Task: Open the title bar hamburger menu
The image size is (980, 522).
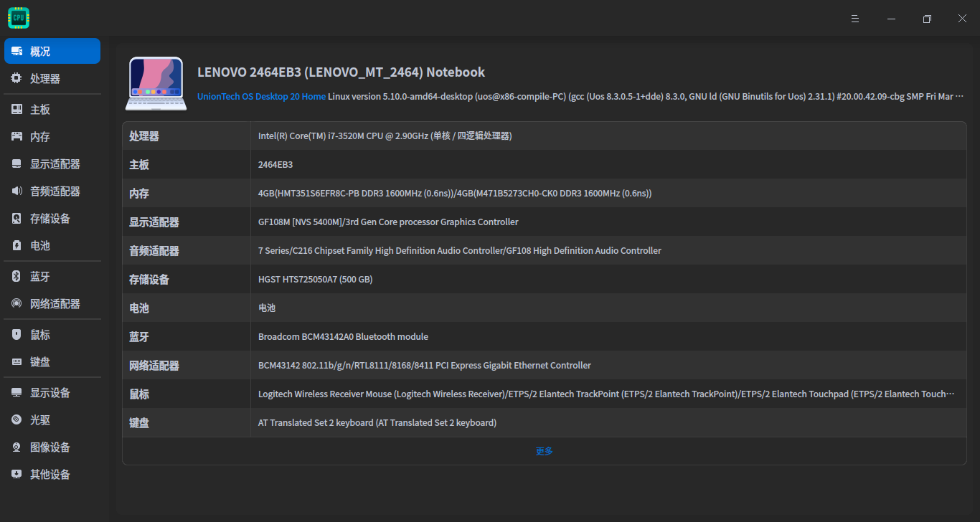Action: pyautogui.click(x=855, y=19)
